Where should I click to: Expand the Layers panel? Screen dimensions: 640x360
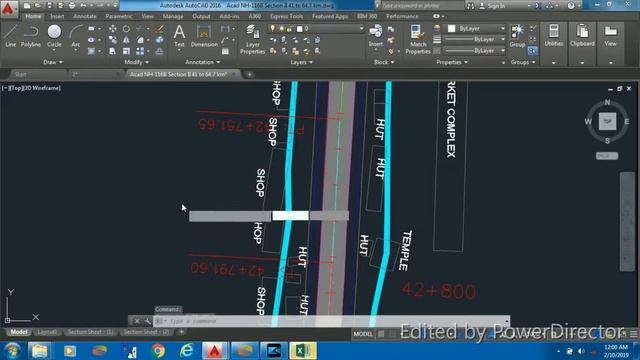[x=302, y=62]
